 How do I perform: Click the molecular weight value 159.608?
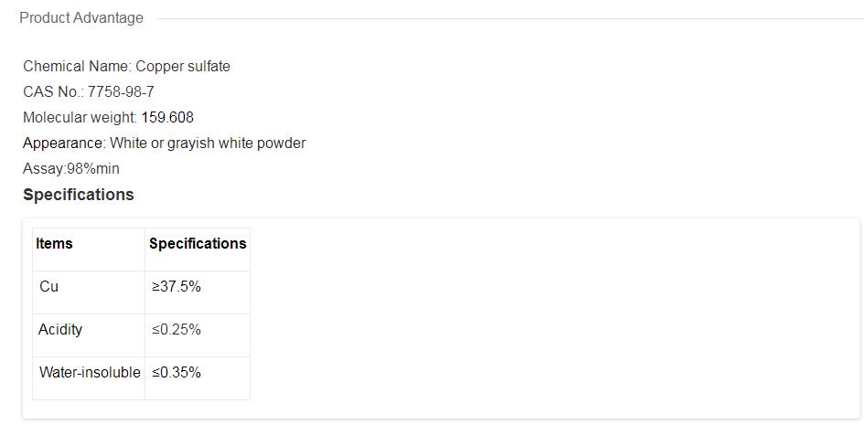point(167,118)
